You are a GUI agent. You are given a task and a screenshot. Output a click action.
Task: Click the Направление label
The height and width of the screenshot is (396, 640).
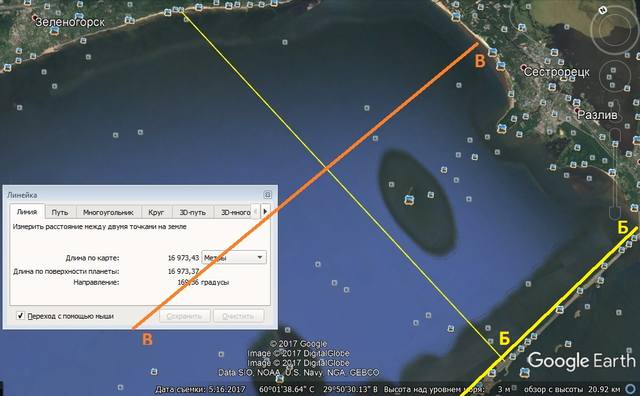click(x=96, y=282)
